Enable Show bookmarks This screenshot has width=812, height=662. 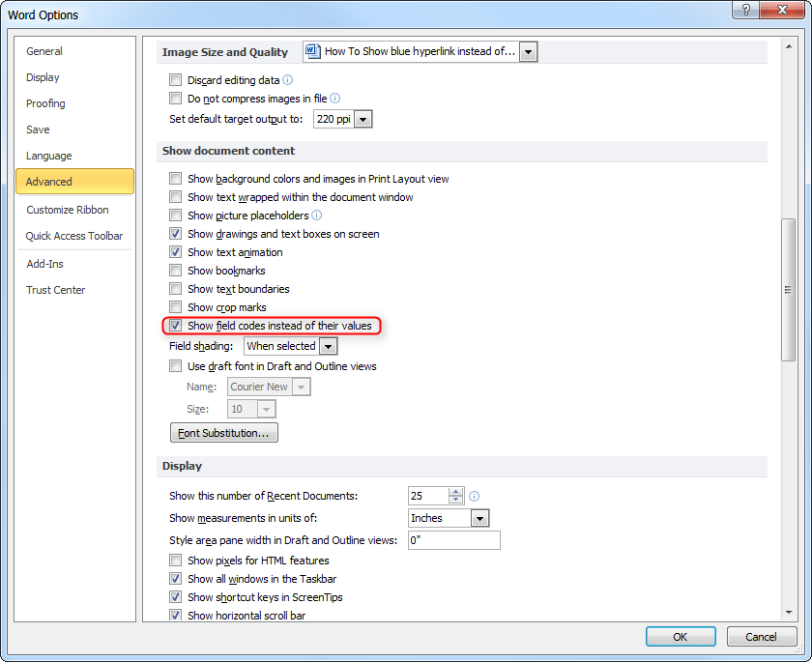pos(175,271)
